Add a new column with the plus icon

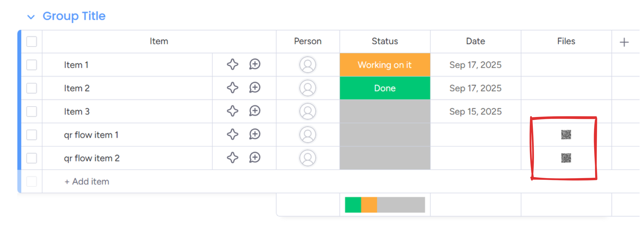[624, 42]
